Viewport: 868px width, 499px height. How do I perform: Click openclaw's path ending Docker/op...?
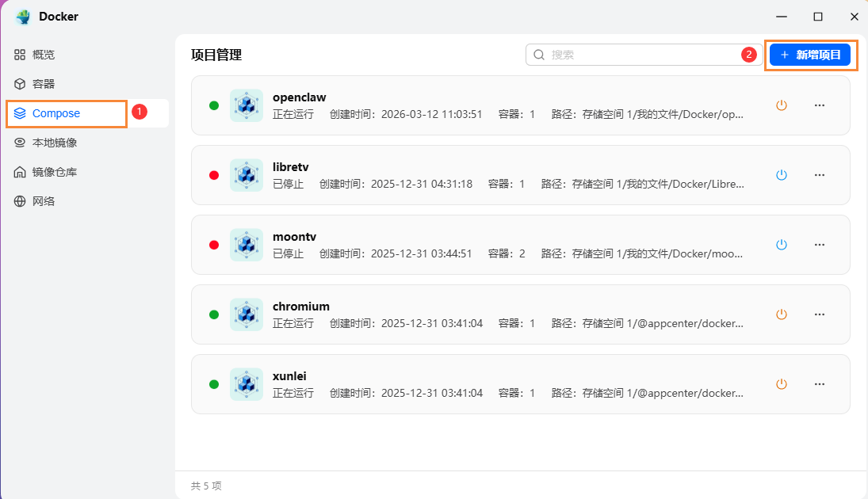tap(648, 115)
